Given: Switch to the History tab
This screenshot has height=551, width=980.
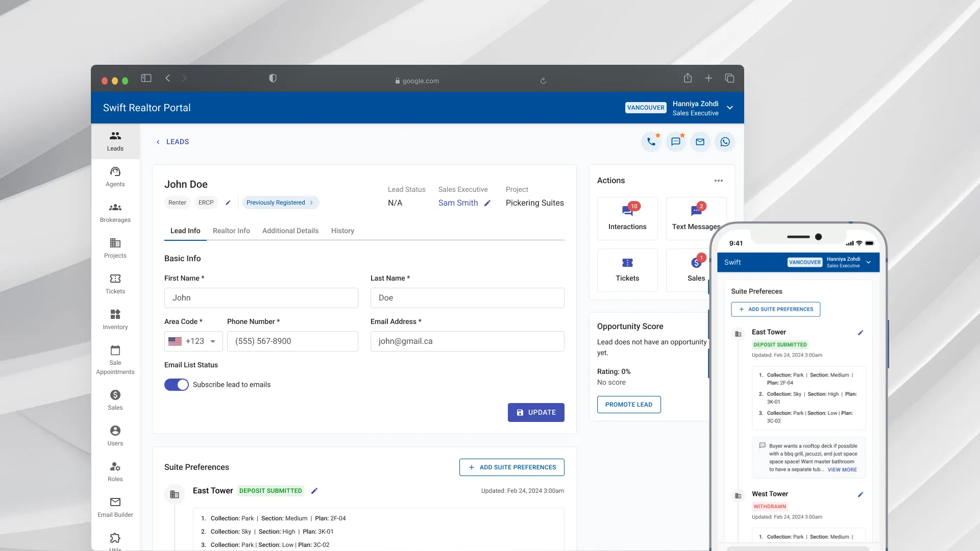Looking at the screenshot, I should (342, 231).
